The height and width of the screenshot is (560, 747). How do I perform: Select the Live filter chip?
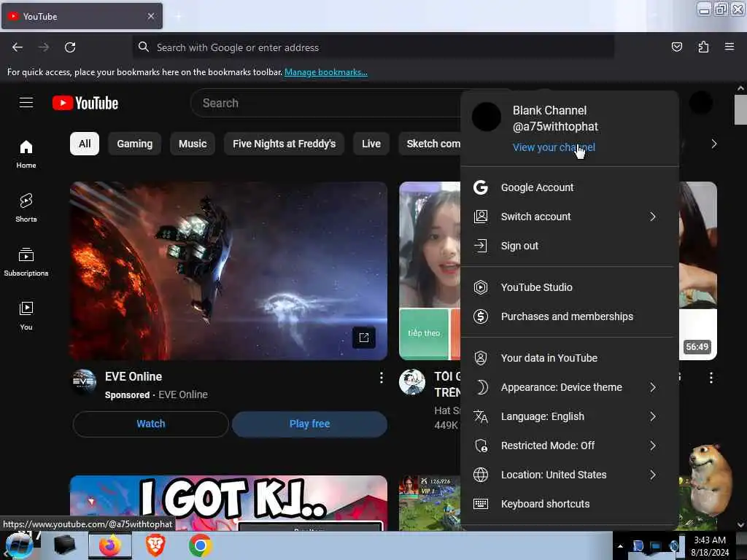coord(371,144)
